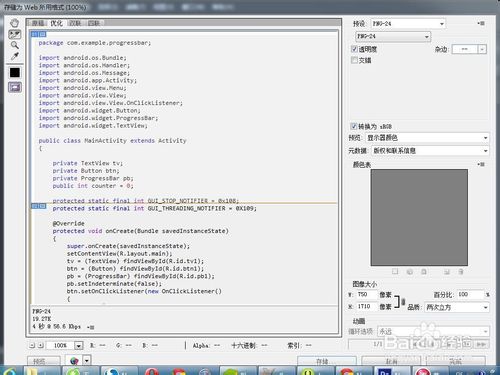Click the black eyedropper color swatch
500x375 pixels.
[x=15, y=72]
